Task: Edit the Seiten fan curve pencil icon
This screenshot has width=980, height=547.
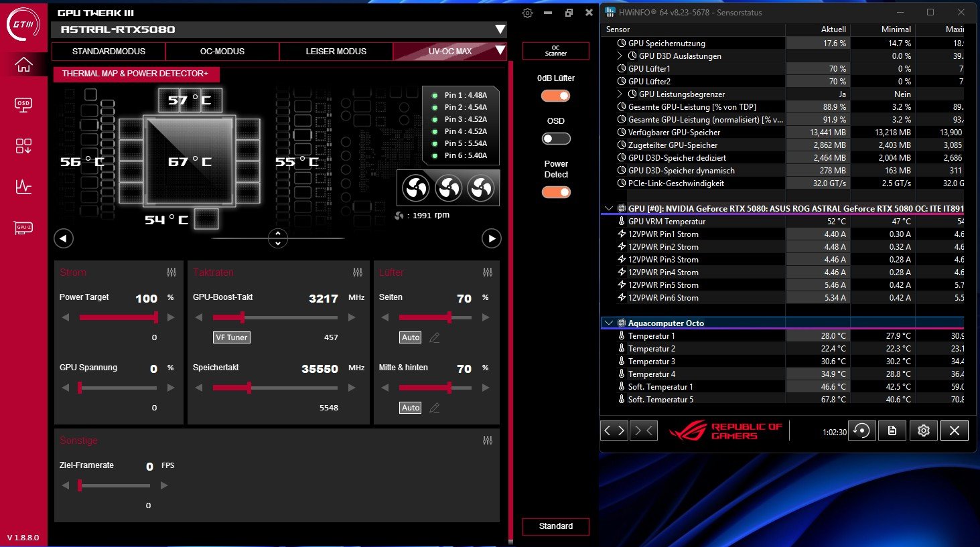Action: (x=435, y=337)
